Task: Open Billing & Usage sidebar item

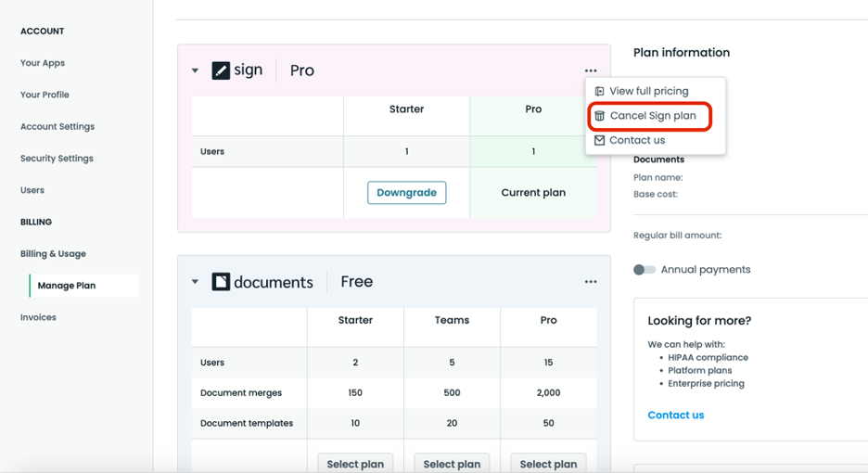Action: [x=53, y=254]
